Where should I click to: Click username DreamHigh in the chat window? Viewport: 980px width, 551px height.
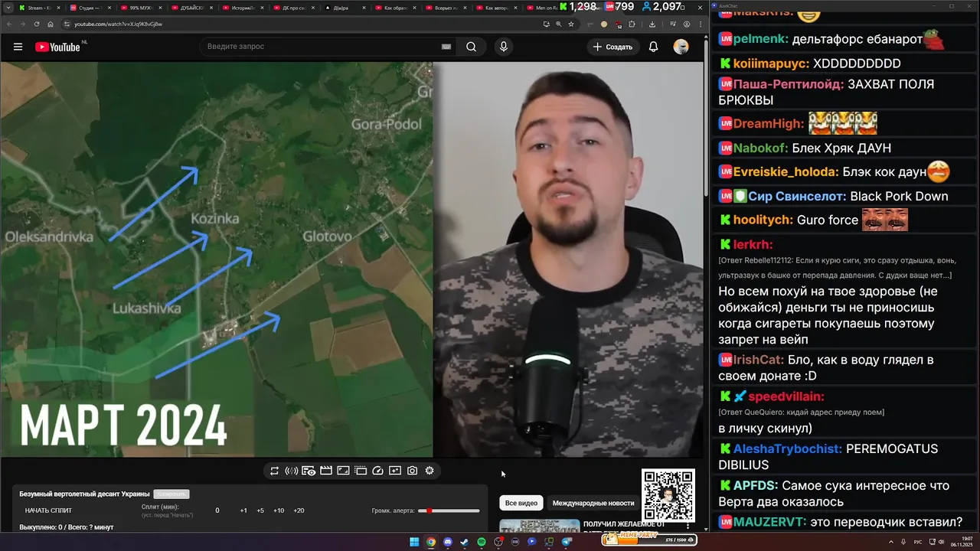(x=769, y=123)
